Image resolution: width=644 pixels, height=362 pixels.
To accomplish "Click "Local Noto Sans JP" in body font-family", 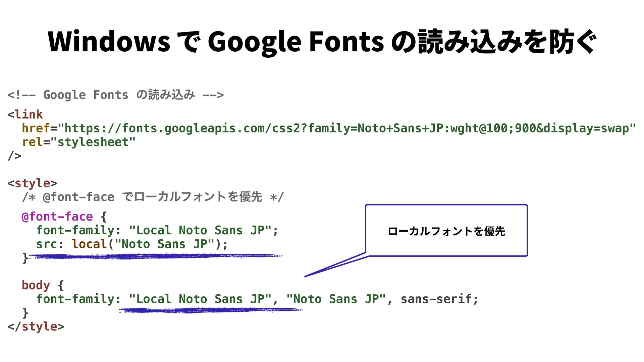I will click(x=200, y=299).
